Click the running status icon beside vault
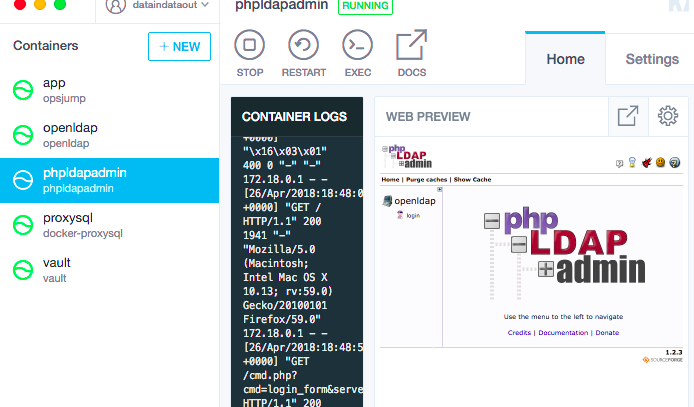 click(x=22, y=270)
